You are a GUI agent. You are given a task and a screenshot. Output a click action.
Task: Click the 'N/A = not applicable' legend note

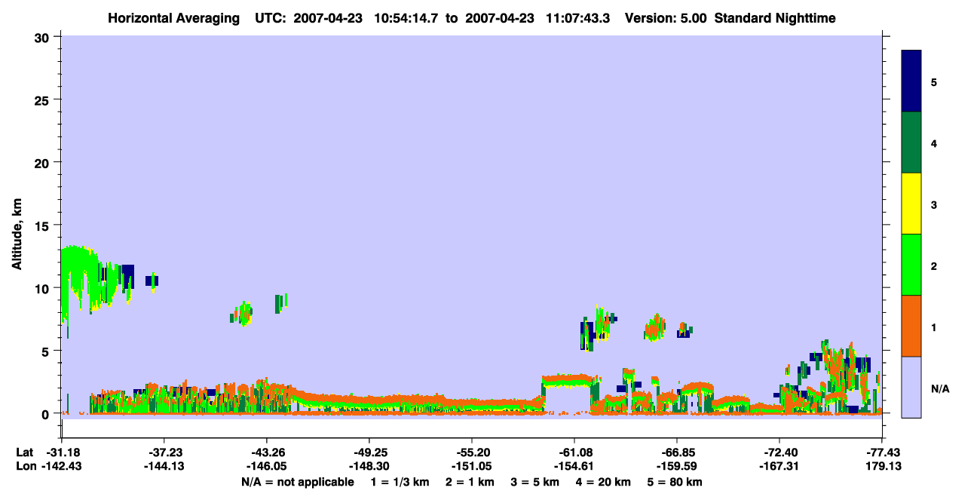pos(297,482)
